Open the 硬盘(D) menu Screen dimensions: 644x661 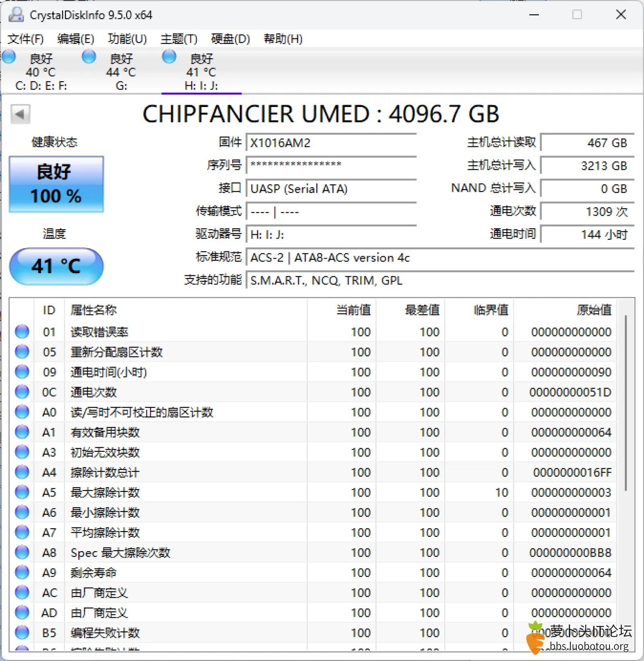pyautogui.click(x=231, y=39)
